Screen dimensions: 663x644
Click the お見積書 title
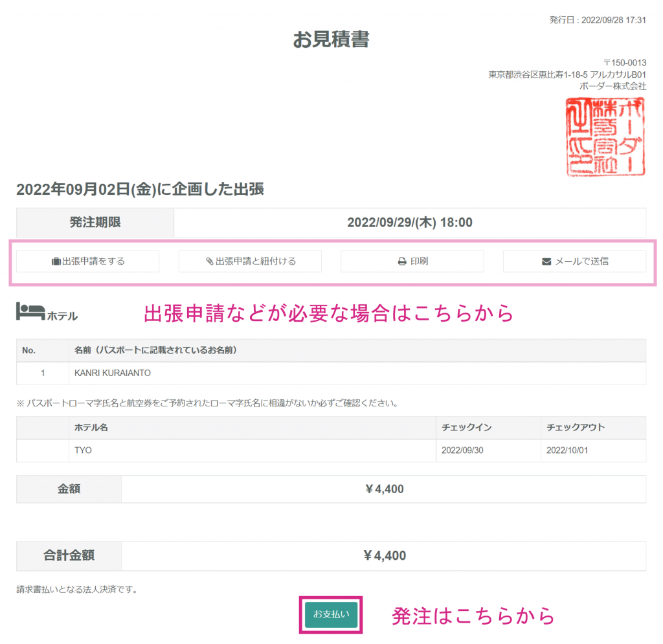[x=331, y=39]
